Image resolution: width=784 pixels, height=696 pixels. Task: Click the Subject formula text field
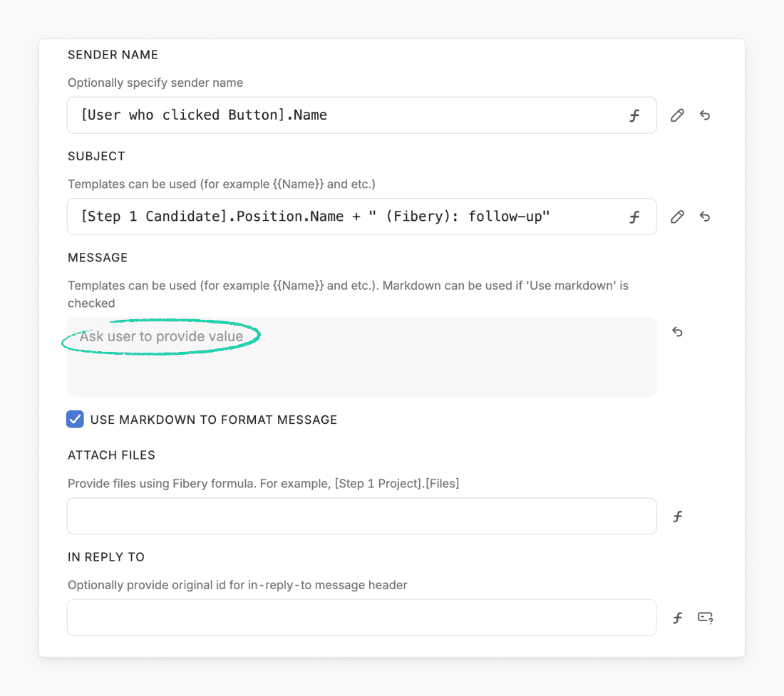[342, 217]
